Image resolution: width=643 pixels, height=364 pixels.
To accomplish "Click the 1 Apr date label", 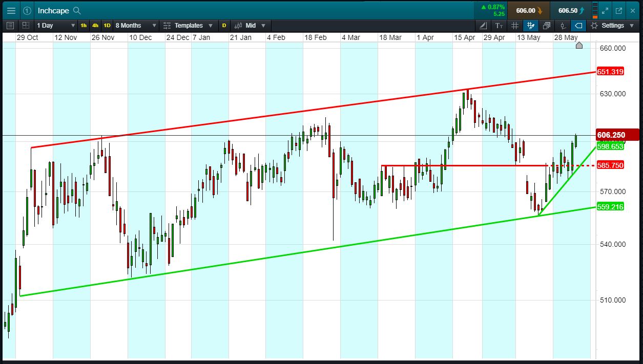I will coord(425,37).
